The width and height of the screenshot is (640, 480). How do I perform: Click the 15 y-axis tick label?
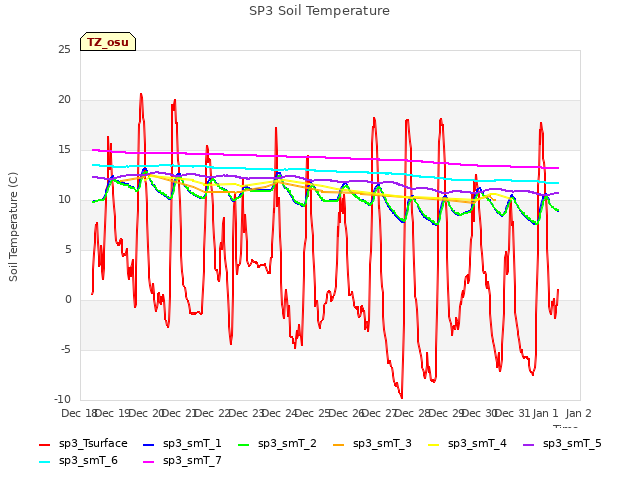(x=64, y=150)
